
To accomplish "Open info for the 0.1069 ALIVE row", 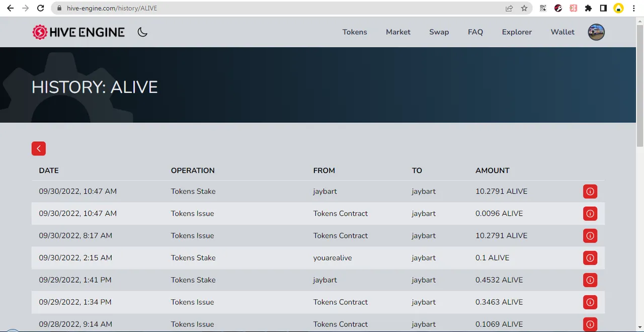I will click(590, 324).
